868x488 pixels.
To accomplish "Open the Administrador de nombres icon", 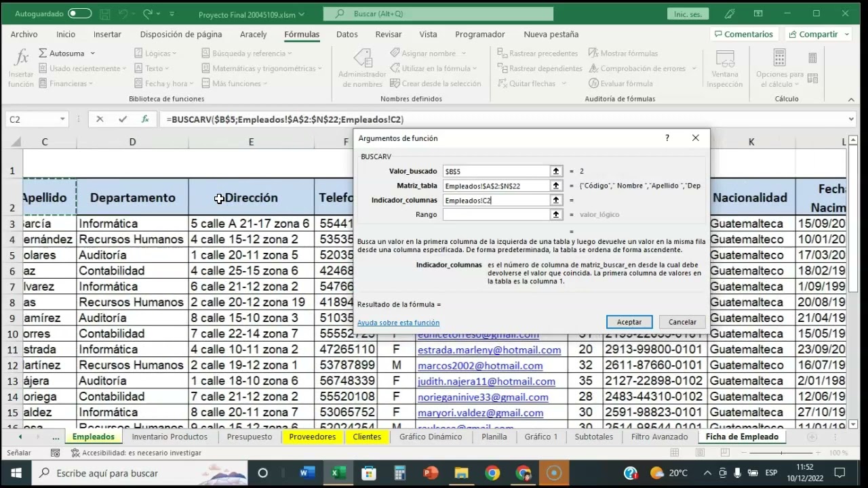I will pos(362,68).
